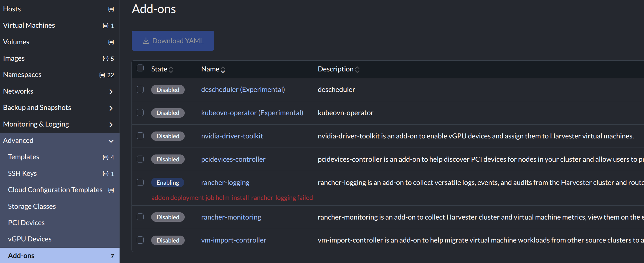Check the checkbox for rancher-logging row
644x263 pixels.
point(140,182)
